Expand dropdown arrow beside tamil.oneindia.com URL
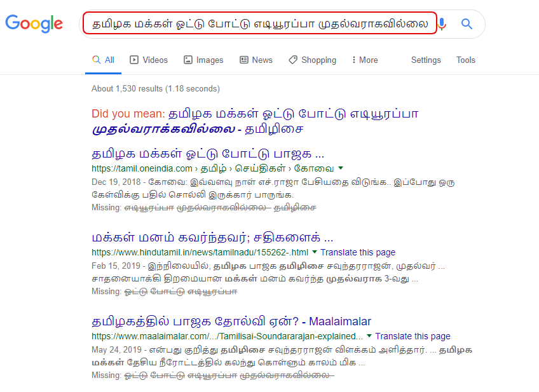 [341, 168]
